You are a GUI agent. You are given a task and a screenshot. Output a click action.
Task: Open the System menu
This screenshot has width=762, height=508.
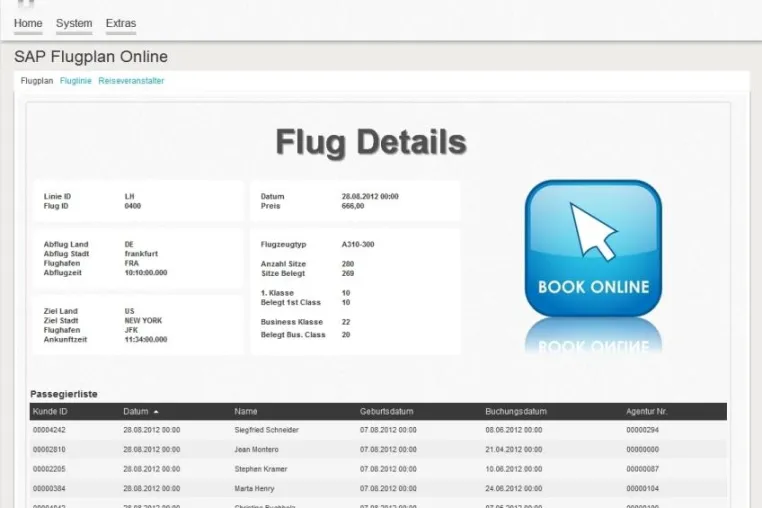(x=74, y=23)
